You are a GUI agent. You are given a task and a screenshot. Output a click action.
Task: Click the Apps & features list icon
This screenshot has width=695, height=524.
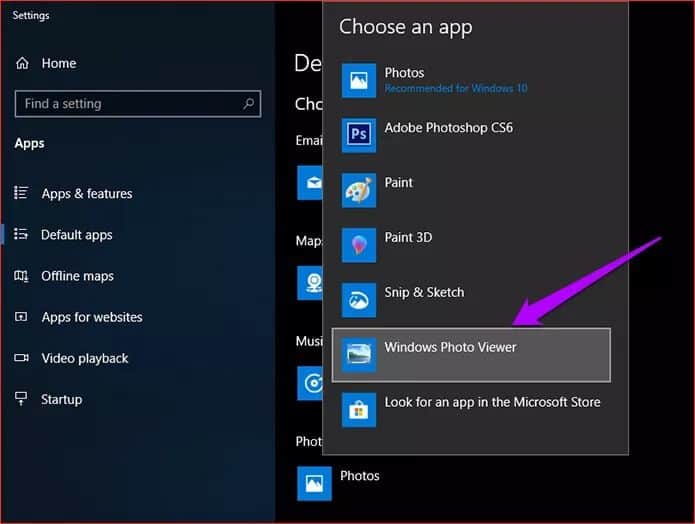[x=21, y=193]
